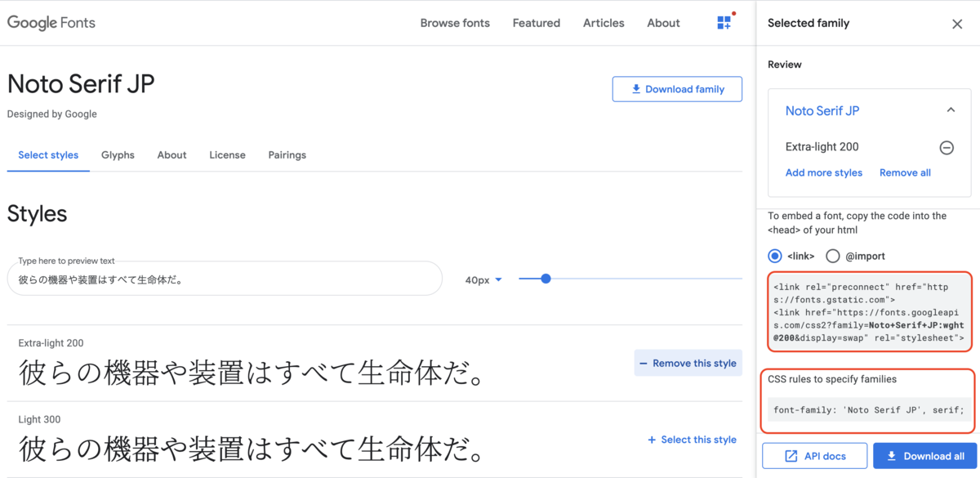This screenshot has height=478, width=980.
Task: Click the Google Fonts logo
Action: [x=51, y=23]
